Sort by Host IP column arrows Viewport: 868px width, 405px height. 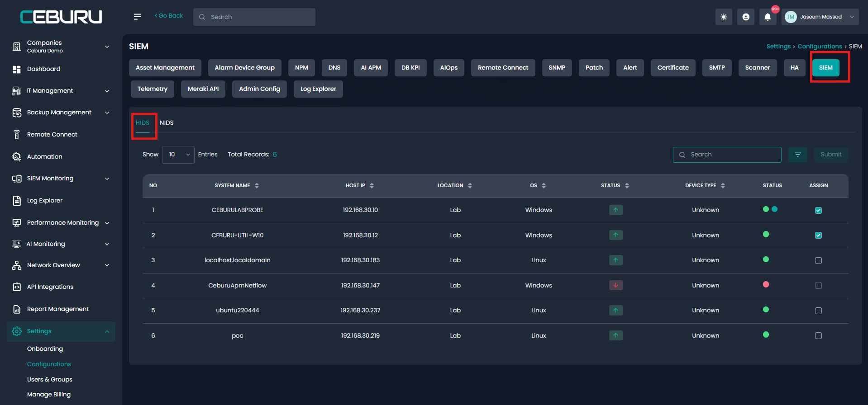pos(372,186)
